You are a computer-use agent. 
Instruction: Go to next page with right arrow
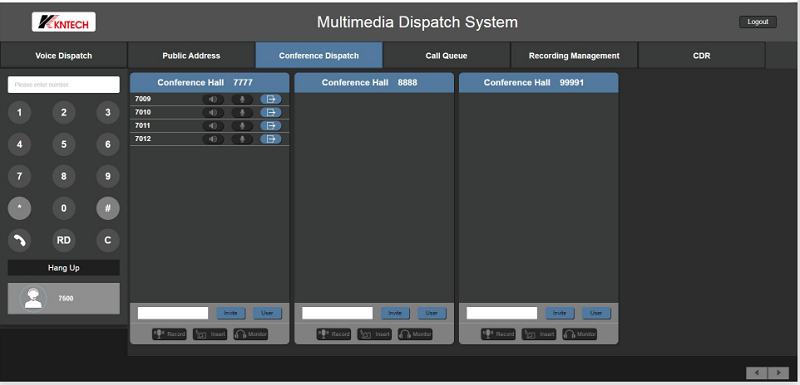pos(778,373)
